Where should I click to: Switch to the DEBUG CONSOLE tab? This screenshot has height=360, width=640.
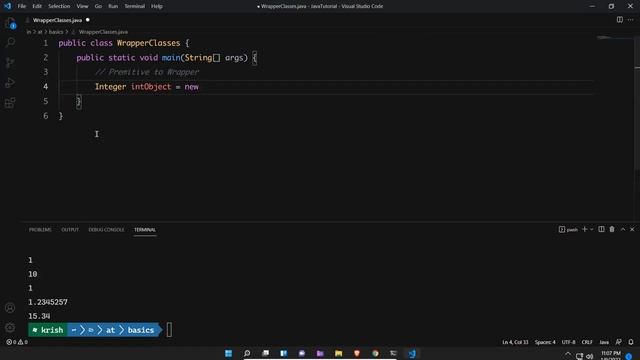click(106, 230)
